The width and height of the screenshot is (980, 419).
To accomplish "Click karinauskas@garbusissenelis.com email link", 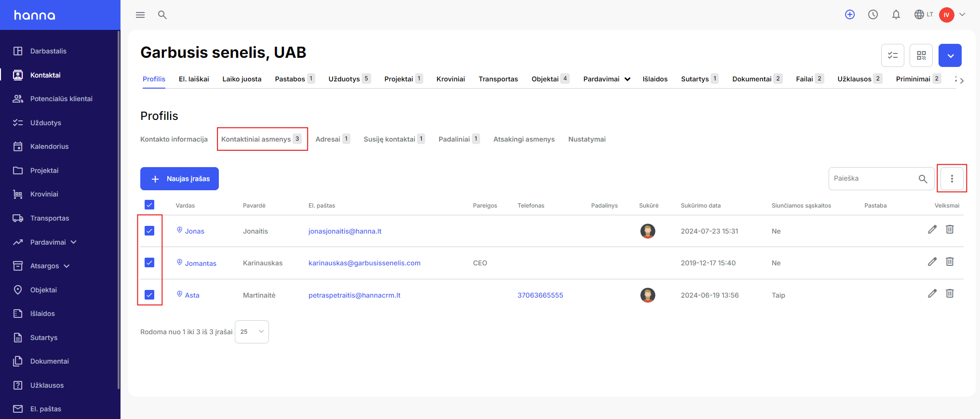I will [x=364, y=263].
